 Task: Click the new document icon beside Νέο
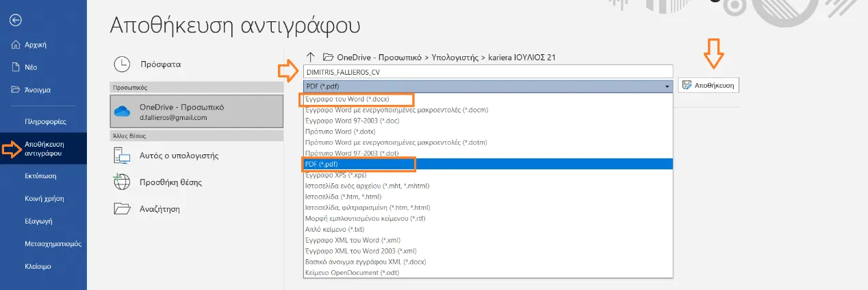[x=16, y=67]
